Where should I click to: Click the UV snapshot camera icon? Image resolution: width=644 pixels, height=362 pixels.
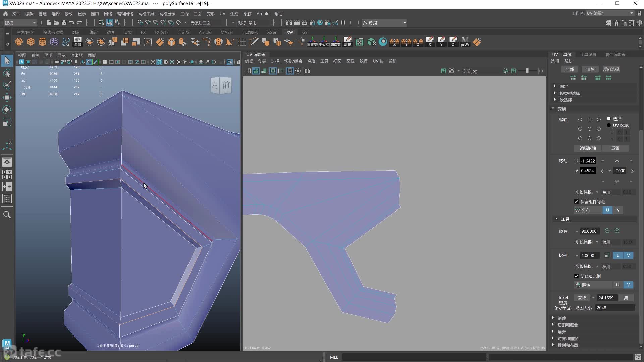click(307, 71)
